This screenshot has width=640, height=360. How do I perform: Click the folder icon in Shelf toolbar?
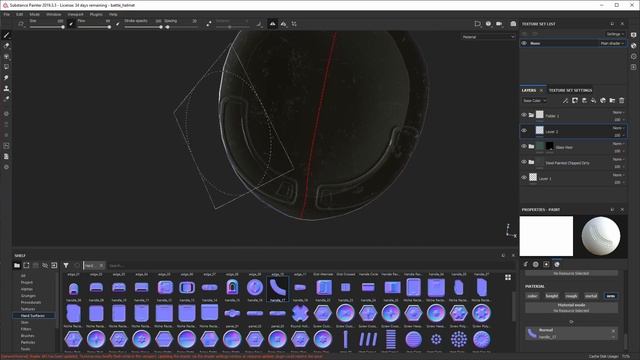(x=17, y=265)
